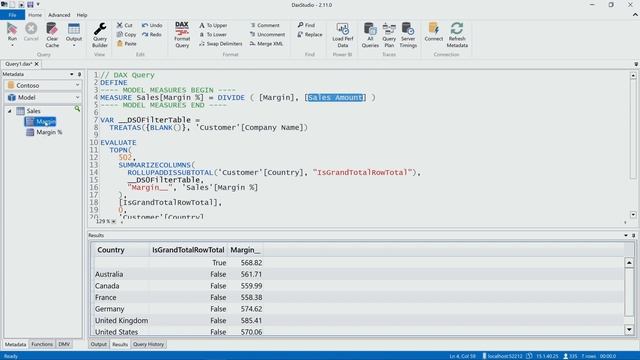The image size is (640, 360).
Task: Open the quick access toolbar dropdown
Action: 38,4
